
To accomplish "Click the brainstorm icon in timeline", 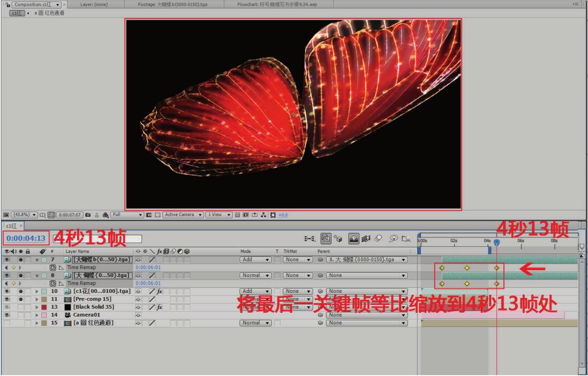I will [394, 239].
